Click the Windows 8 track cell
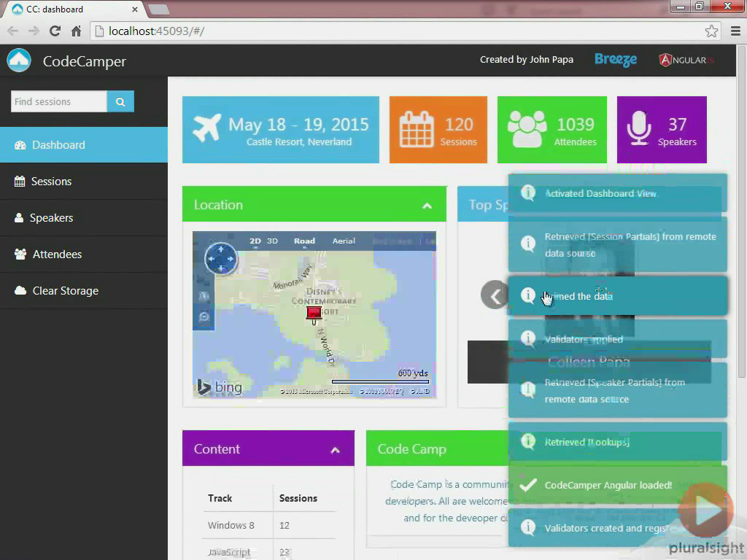The height and width of the screenshot is (560, 747). click(231, 525)
